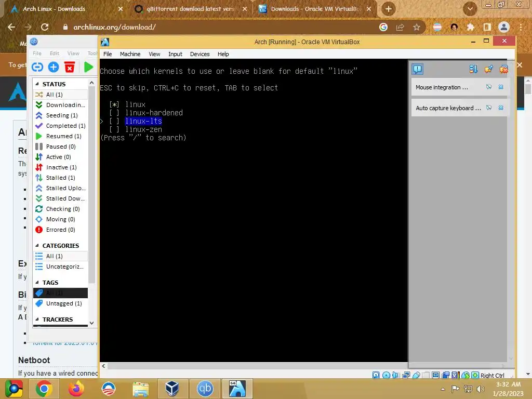Click the taskbar volume speaker icon
This screenshot has width=532, height=399.
(481, 389)
